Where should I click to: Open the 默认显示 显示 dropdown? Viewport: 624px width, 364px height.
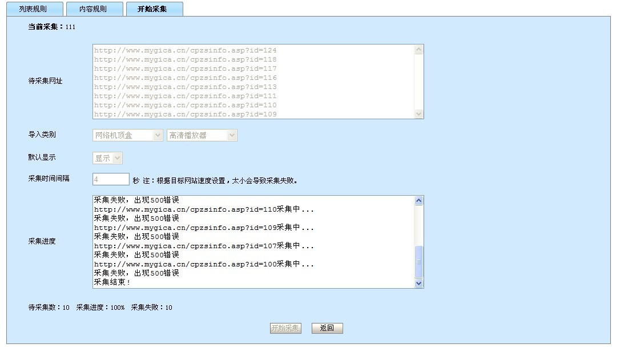click(107, 158)
